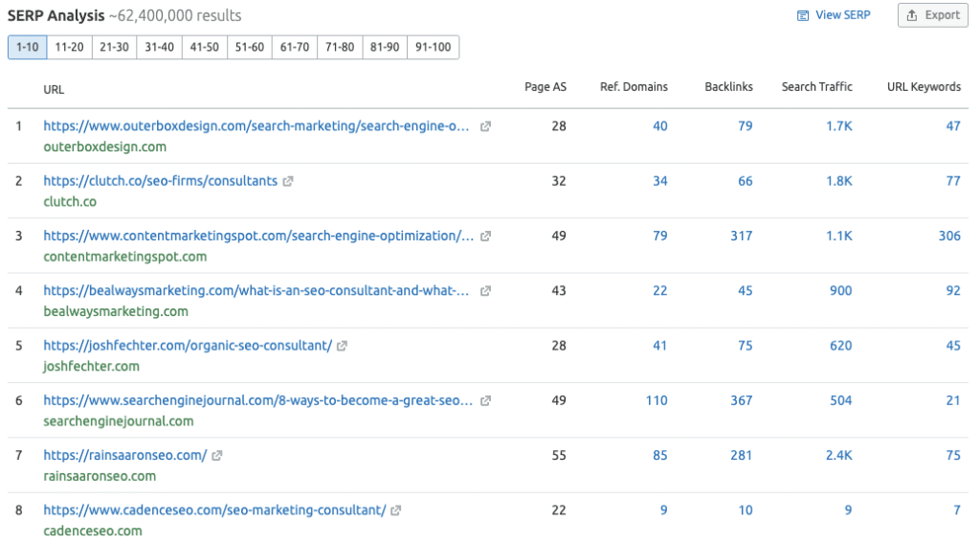Click the green cadenceseo.com domain text
The image size is (980, 544).
93,531
